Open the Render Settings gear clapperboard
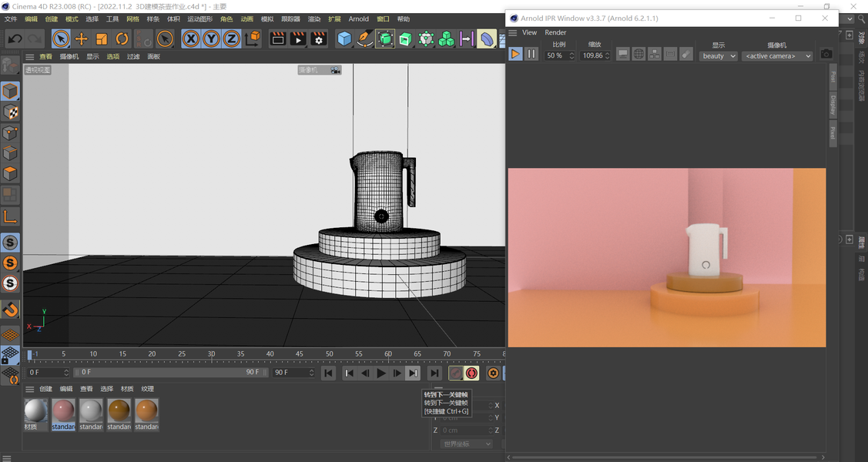The image size is (868, 462). tap(319, 38)
